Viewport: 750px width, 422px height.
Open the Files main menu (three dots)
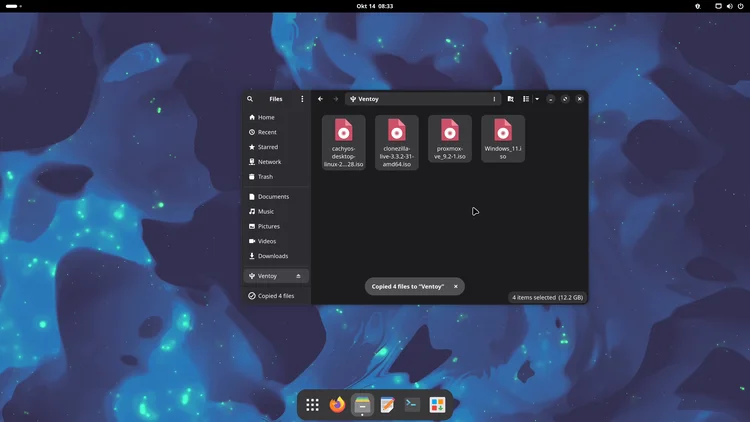[x=302, y=99]
